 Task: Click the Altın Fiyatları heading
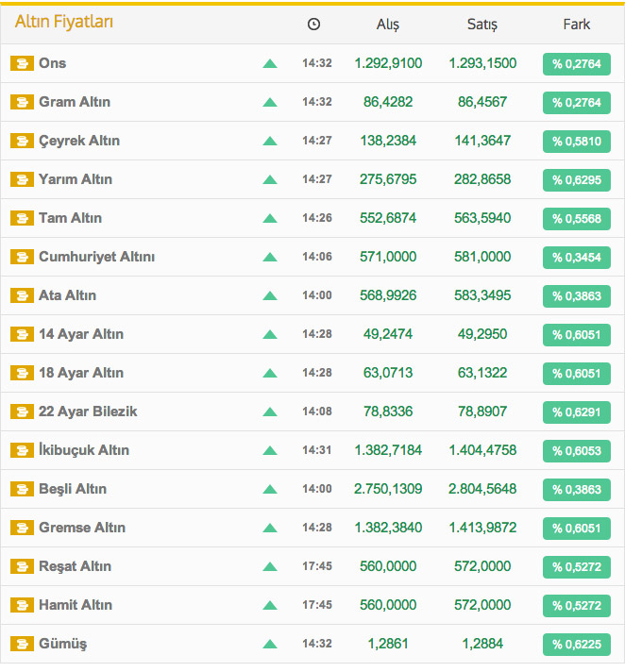click(x=64, y=22)
